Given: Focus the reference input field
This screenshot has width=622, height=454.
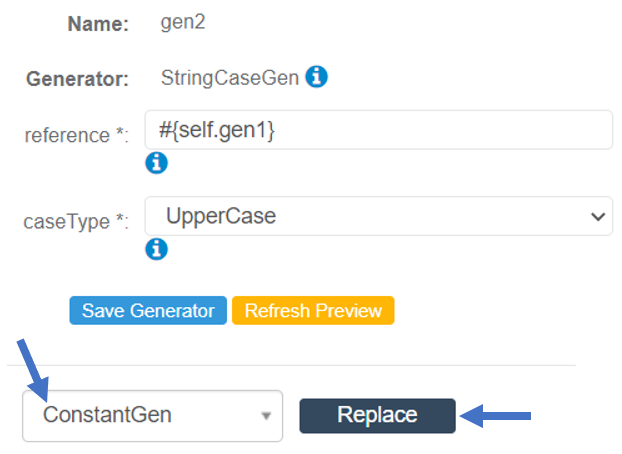Looking at the screenshot, I should pos(378,130).
